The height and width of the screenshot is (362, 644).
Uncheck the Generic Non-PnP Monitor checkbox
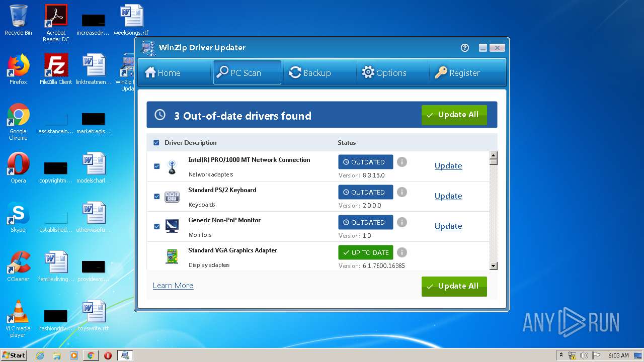tap(156, 226)
